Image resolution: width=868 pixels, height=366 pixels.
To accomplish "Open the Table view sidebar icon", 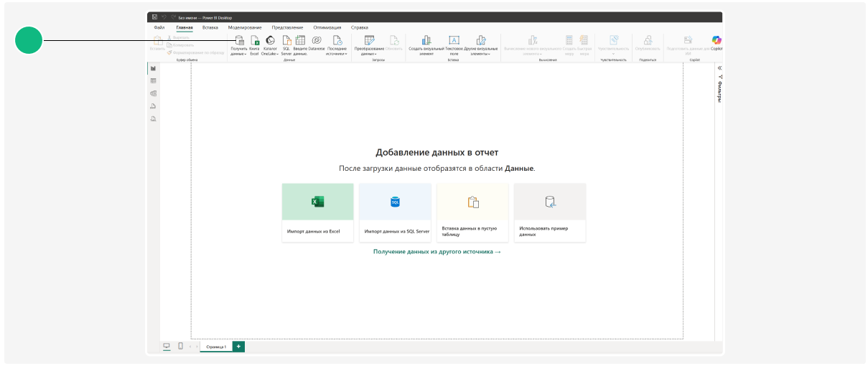I will [153, 81].
